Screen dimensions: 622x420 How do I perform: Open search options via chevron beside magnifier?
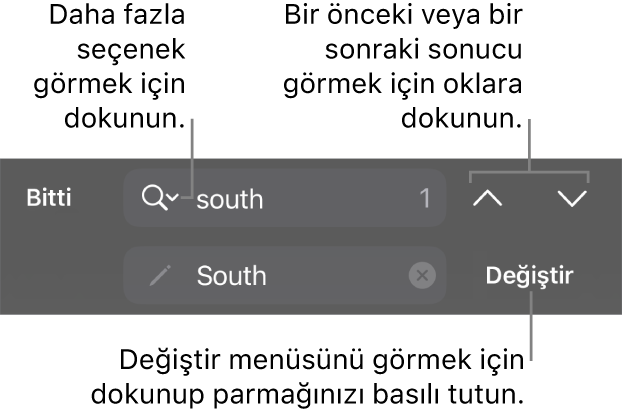tap(173, 197)
